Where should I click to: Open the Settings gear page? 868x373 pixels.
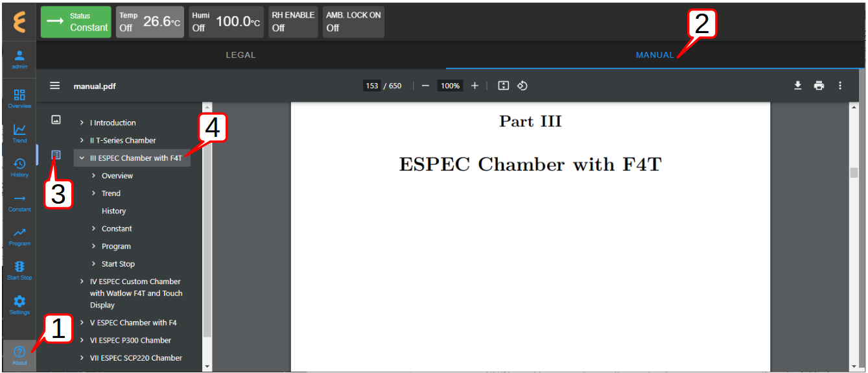click(x=19, y=305)
